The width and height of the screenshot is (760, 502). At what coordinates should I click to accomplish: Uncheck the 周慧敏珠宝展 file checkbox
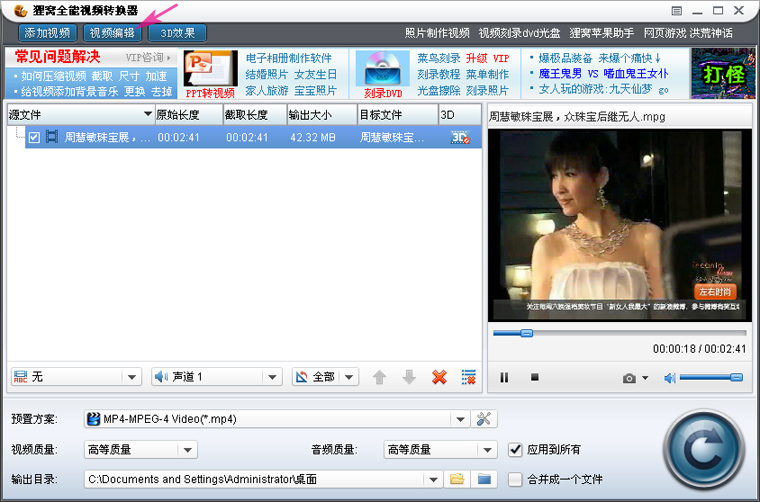[x=34, y=138]
